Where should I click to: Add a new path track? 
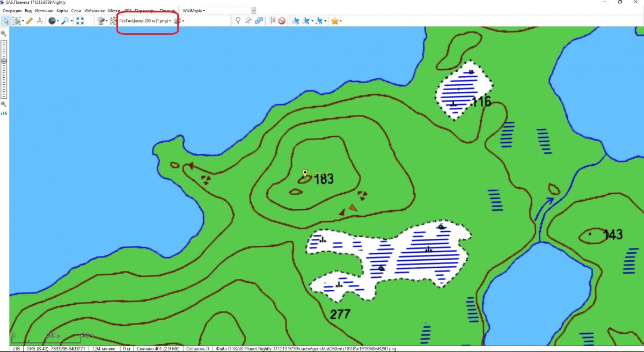click(248, 21)
